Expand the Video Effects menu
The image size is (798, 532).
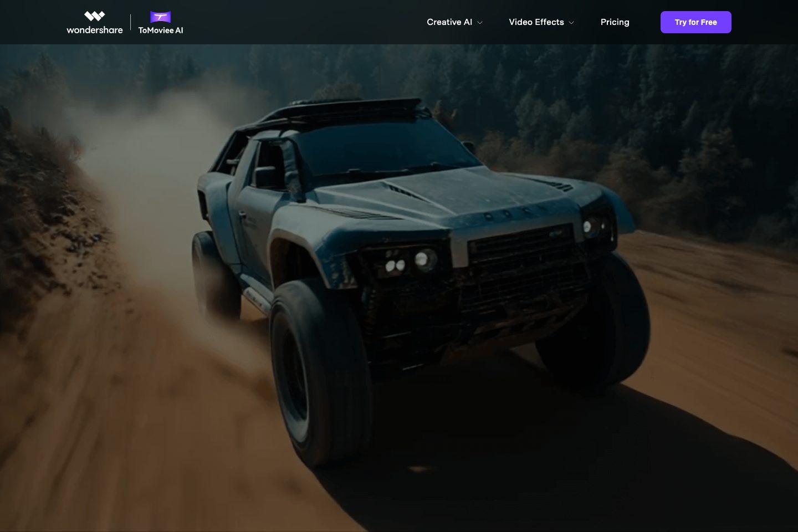[541, 22]
